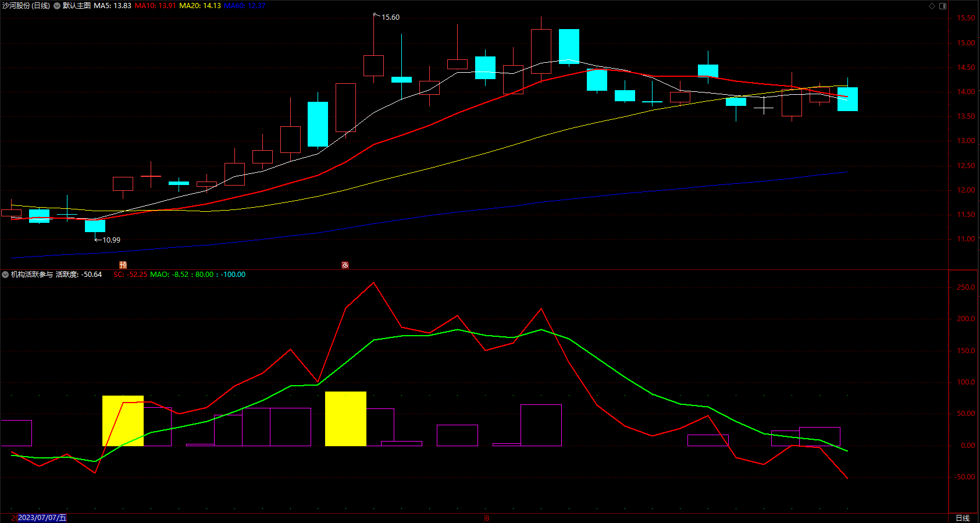Click the 11.00 price axis label
This screenshot has height=523, width=980.
pos(966,239)
